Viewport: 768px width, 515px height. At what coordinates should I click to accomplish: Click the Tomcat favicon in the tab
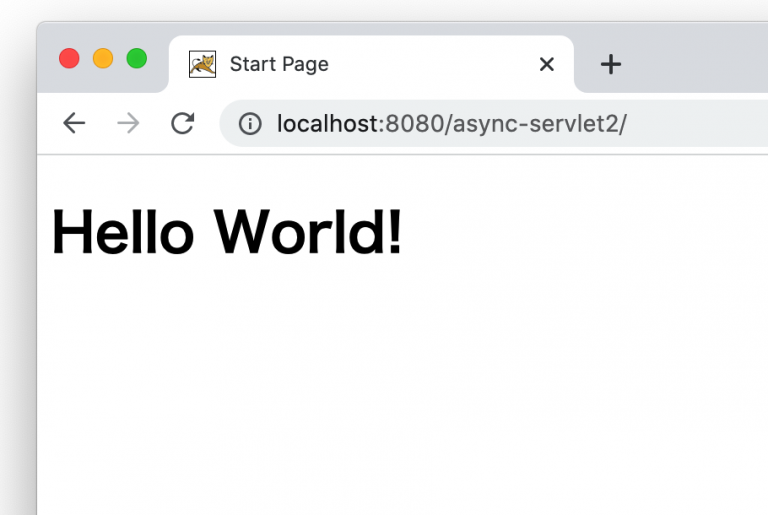(x=202, y=64)
